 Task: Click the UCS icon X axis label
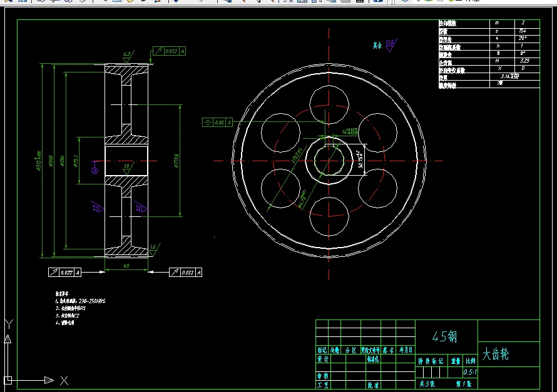(64, 381)
